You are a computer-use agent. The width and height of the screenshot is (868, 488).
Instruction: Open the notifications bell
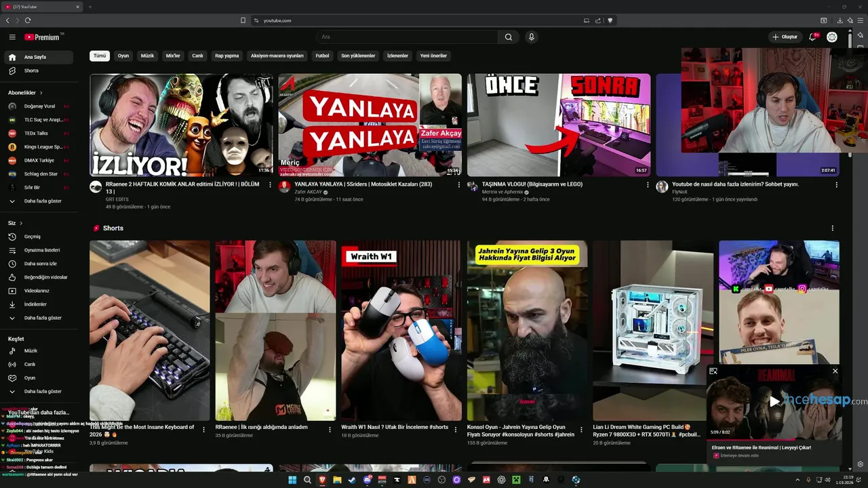[x=813, y=37]
